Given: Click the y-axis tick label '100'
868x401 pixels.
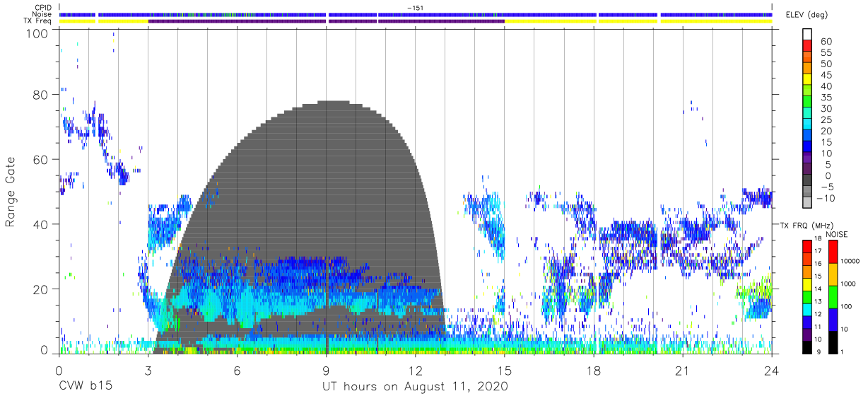Looking at the screenshot, I should [38, 33].
